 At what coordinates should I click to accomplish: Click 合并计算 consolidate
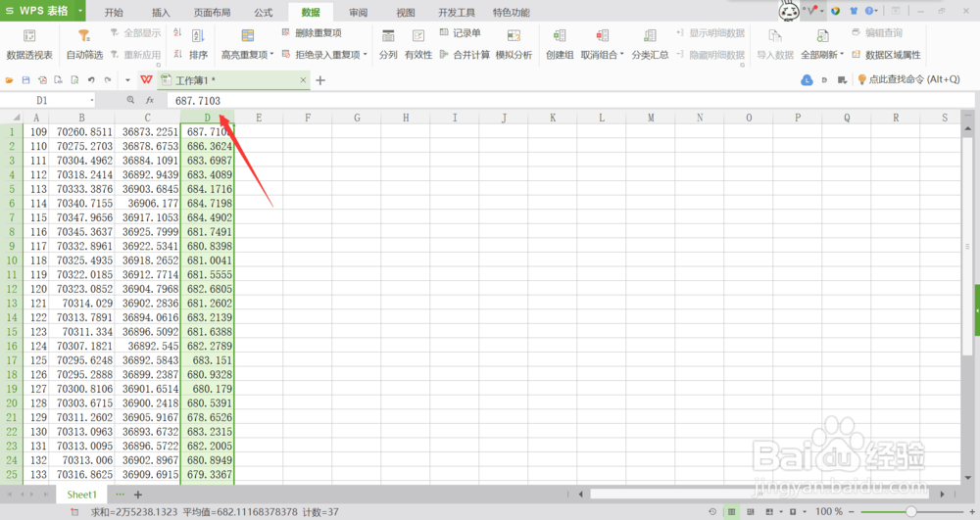pyautogui.click(x=465, y=55)
